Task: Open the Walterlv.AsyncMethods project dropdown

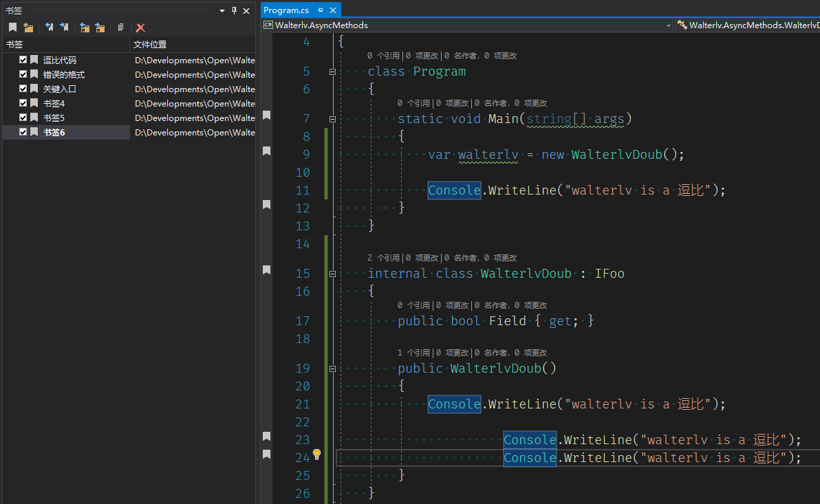Action: point(668,25)
